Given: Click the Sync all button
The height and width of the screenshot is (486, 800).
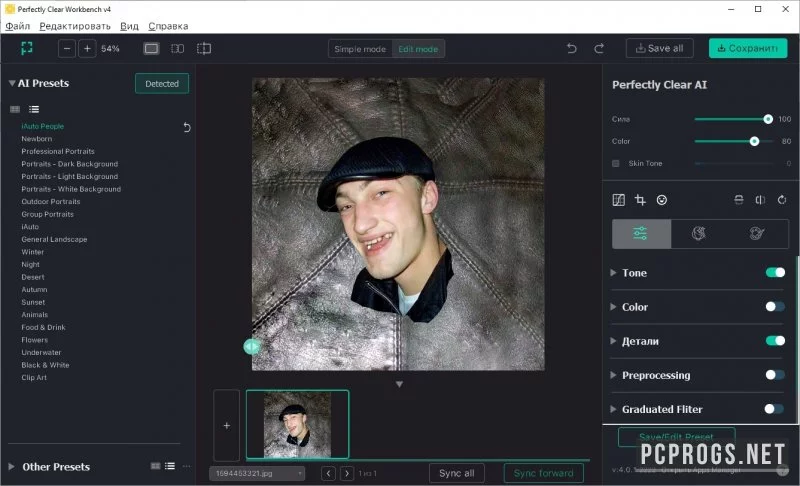Looking at the screenshot, I should 457,473.
